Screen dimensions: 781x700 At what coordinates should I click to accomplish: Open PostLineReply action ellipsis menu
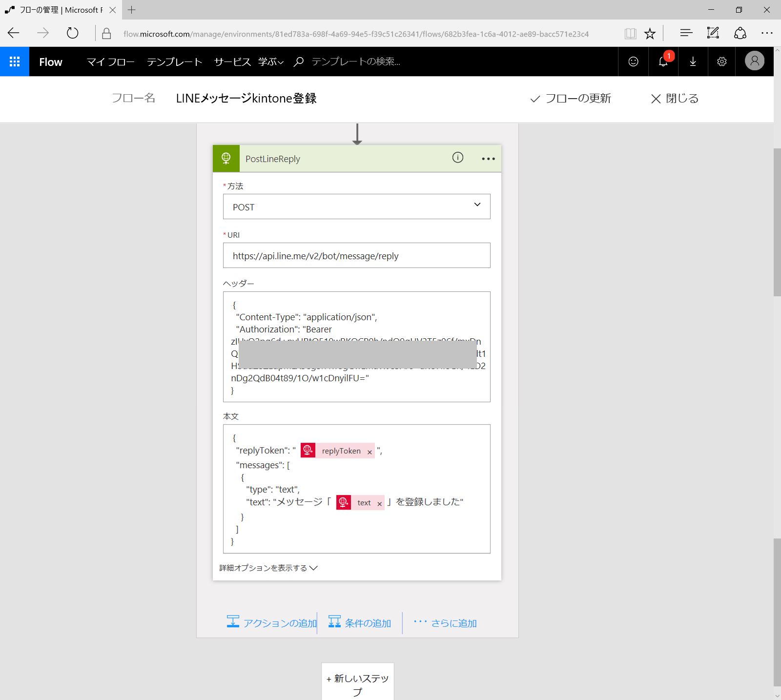[488, 159]
